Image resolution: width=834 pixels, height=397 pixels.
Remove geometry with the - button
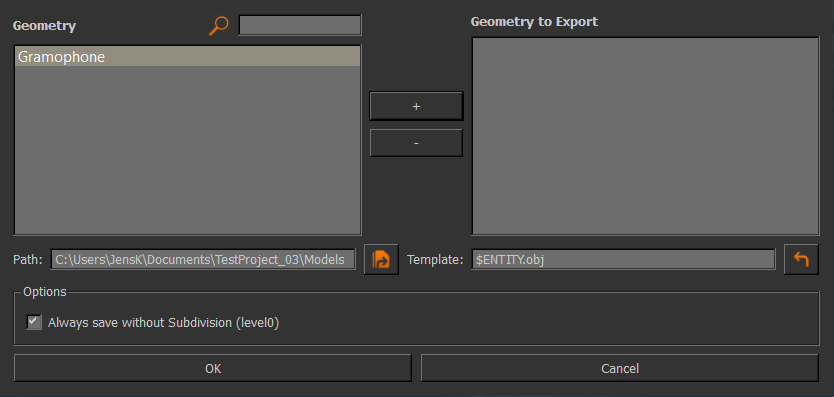416,143
